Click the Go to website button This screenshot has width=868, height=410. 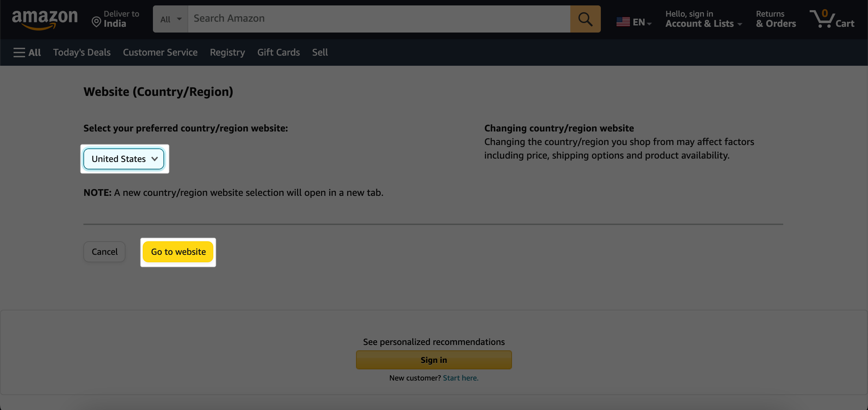point(178,251)
